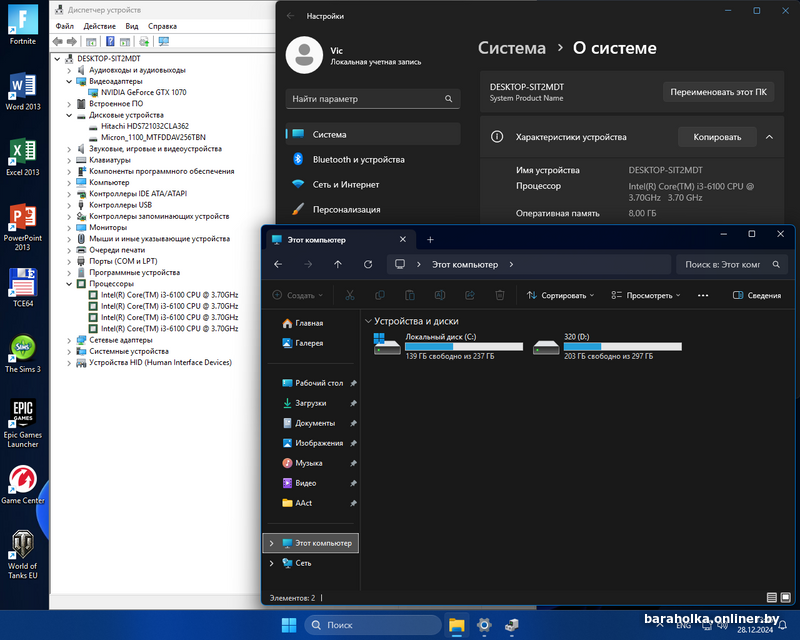This screenshot has width=800, height=640.
Task: Switch Explorer to details list view
Action: click(772, 597)
